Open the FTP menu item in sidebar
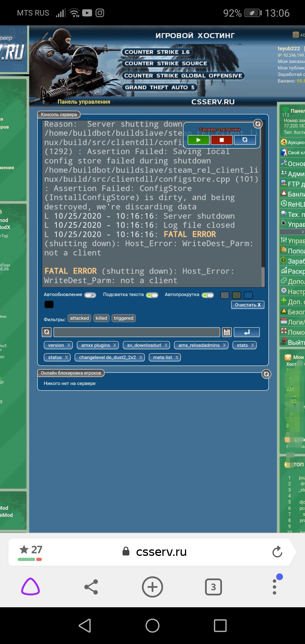This screenshot has width=305, height=644. point(293,184)
